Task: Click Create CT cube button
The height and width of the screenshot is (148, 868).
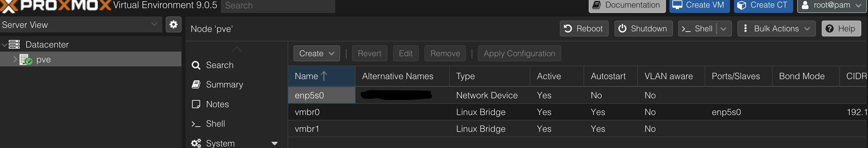Action: click(763, 5)
